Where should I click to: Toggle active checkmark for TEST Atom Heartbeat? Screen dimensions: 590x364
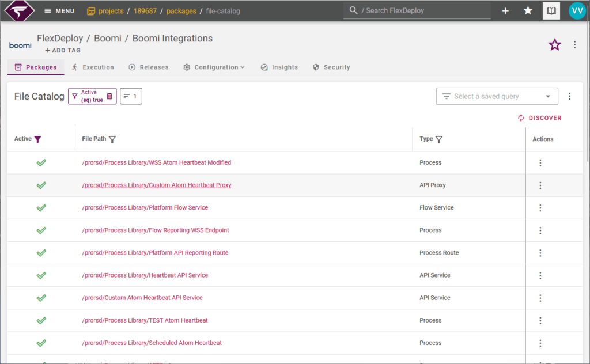click(x=41, y=321)
